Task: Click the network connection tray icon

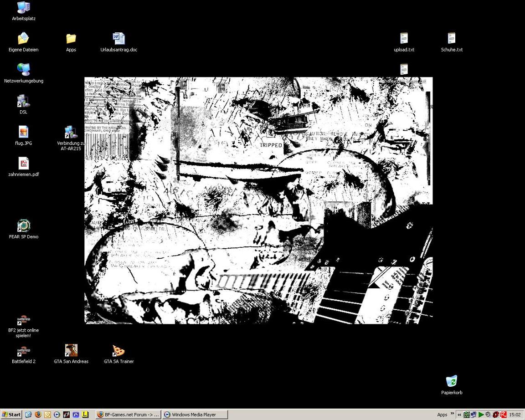Action: coord(474,415)
